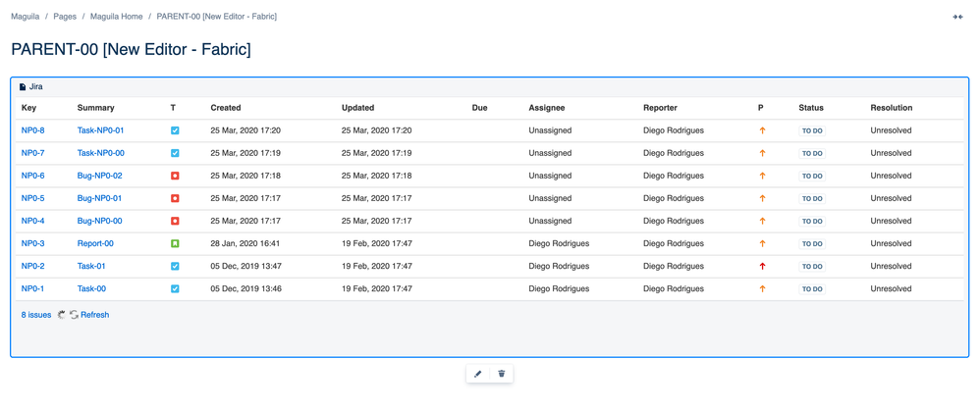The image size is (980, 410).
Task: Open the Bug-NP0-02 summary link
Action: coord(99,176)
